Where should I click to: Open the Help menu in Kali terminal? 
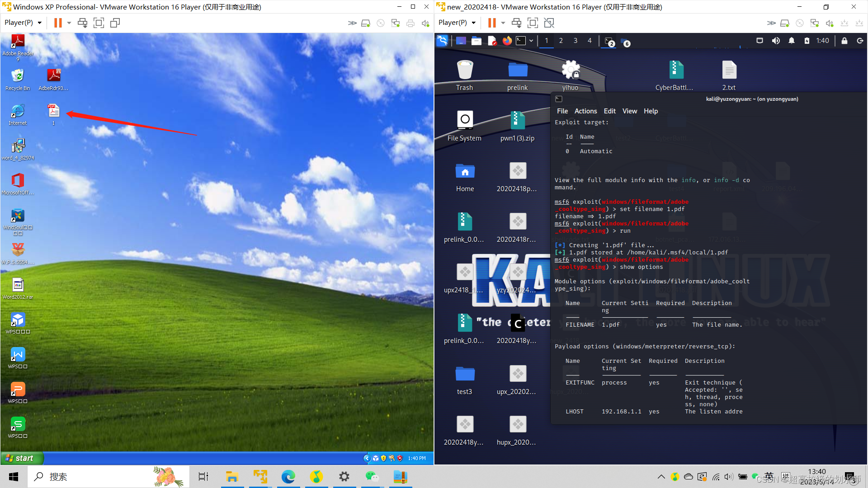coord(651,111)
